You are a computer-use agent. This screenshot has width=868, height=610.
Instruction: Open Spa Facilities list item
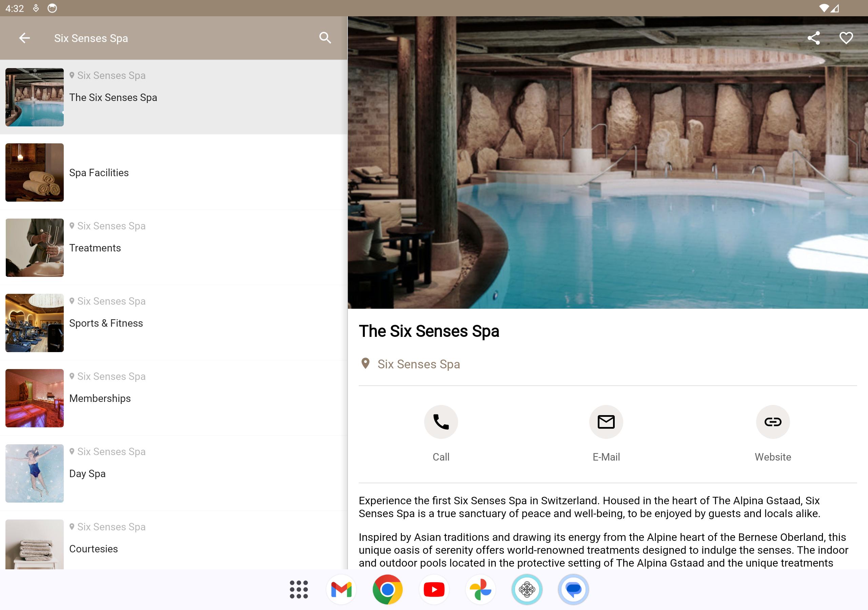[x=174, y=172]
